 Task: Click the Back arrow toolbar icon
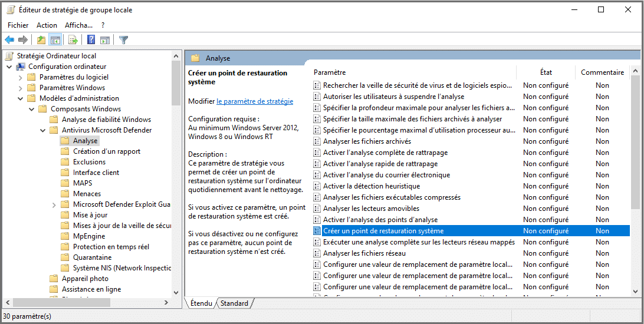point(9,40)
